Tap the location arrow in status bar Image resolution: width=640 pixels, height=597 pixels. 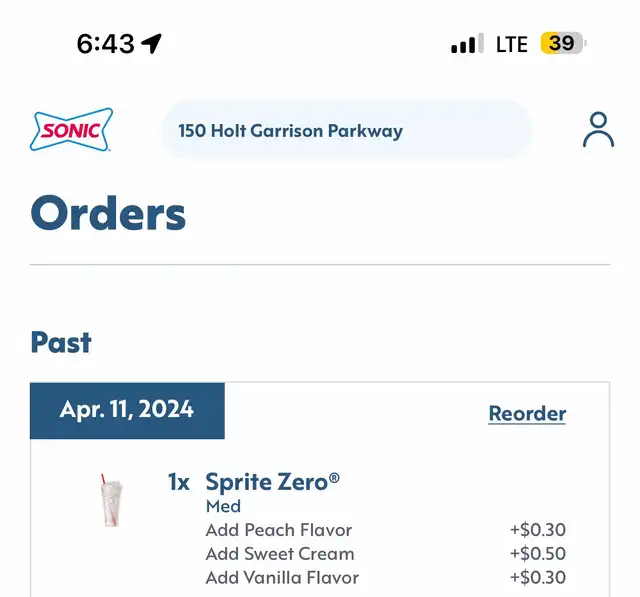[151, 43]
